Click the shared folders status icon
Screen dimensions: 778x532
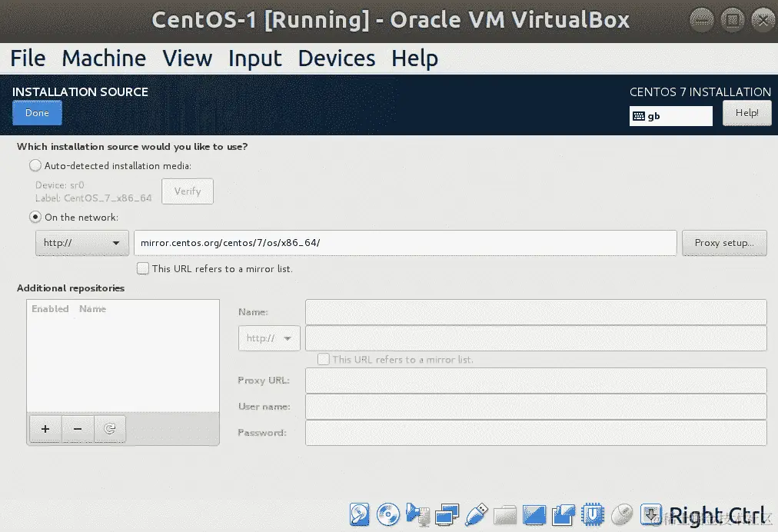pyautogui.click(x=505, y=514)
